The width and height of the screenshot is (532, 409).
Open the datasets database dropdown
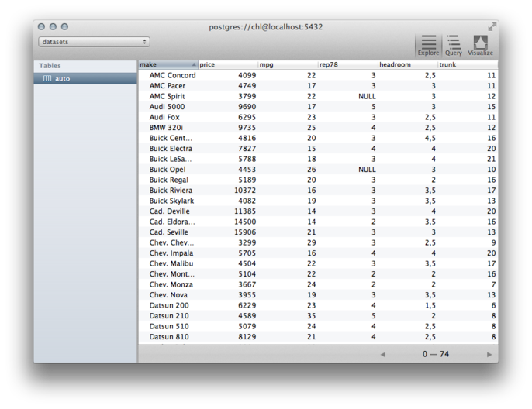tap(94, 42)
